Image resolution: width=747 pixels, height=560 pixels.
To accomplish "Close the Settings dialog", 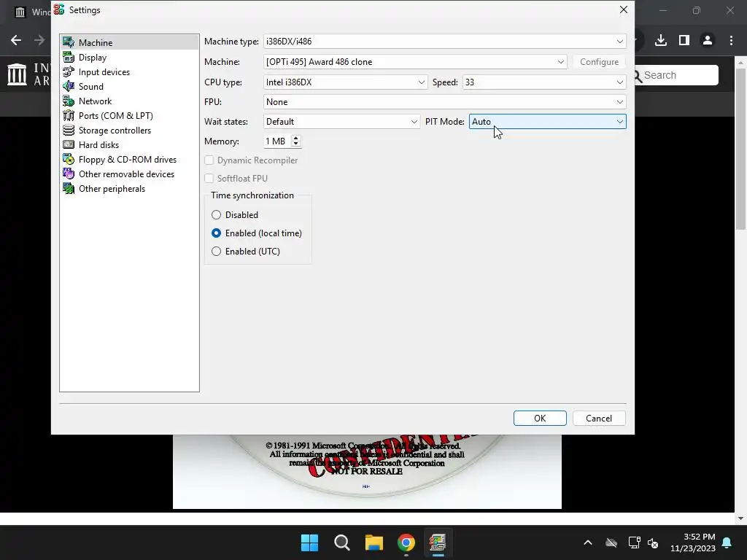I will (623, 9).
